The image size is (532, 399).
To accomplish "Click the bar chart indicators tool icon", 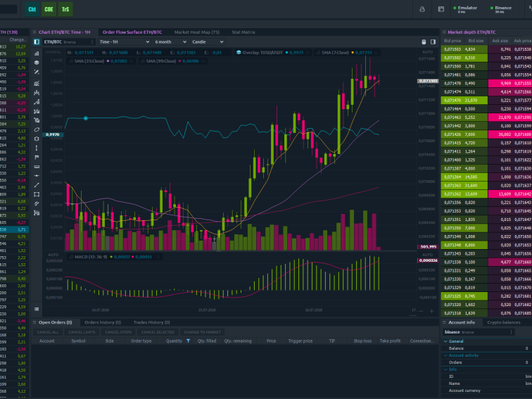I will (37, 53).
